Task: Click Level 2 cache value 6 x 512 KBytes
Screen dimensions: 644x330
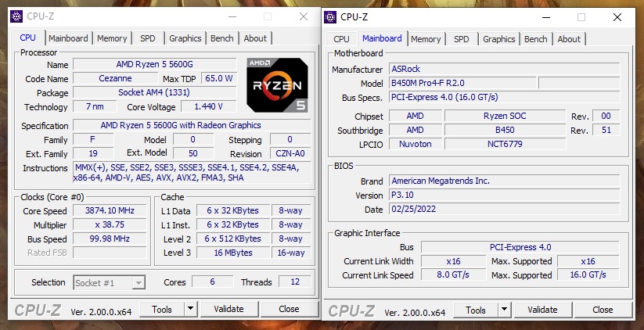Action: (x=233, y=239)
